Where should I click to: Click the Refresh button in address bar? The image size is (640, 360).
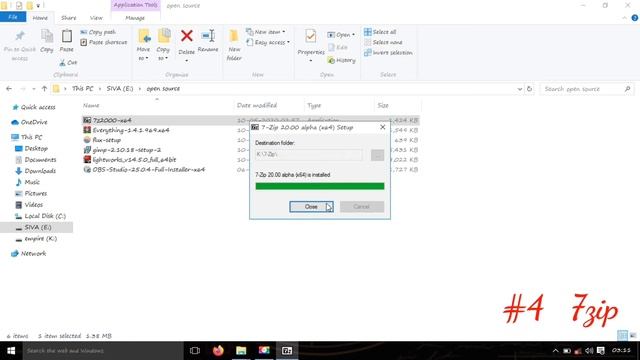coord(529,89)
